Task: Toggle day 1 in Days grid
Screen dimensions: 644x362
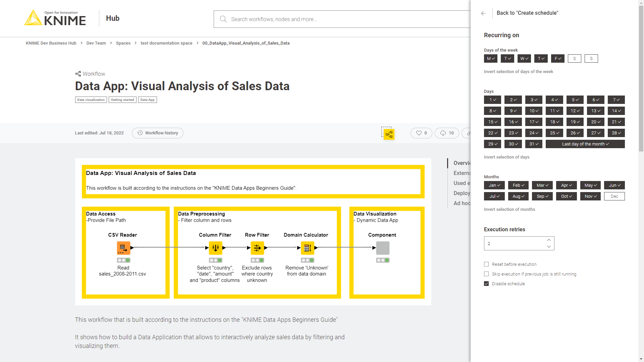Action: tap(492, 100)
